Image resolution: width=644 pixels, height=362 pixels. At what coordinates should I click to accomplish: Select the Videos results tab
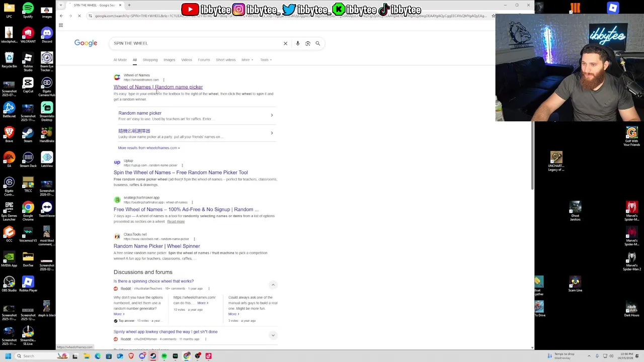187,60
